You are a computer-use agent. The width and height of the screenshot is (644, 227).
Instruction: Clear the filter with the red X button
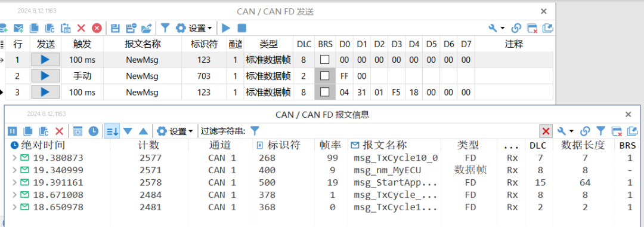[546, 131]
